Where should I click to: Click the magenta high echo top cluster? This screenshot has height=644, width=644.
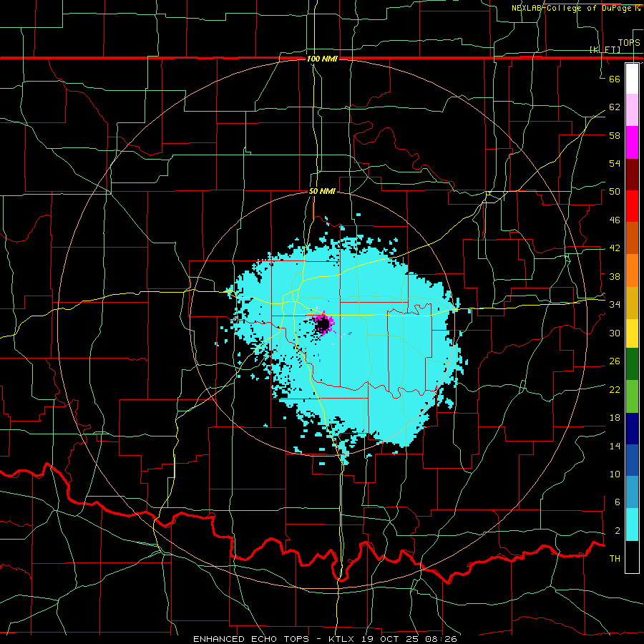pos(326,323)
